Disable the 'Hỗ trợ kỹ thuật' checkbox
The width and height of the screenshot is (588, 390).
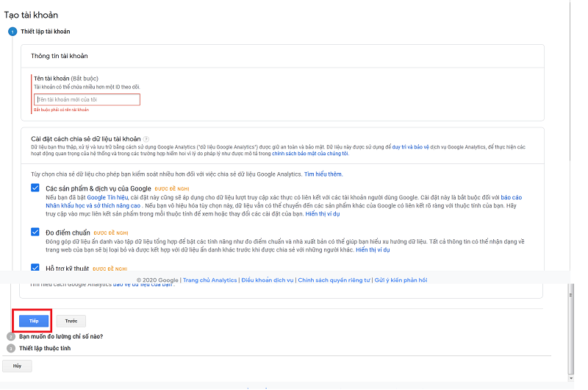[35, 268]
